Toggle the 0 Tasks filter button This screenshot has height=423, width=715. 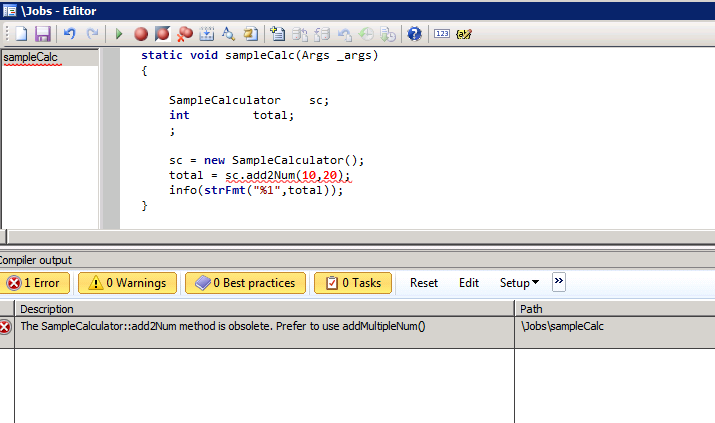353,283
